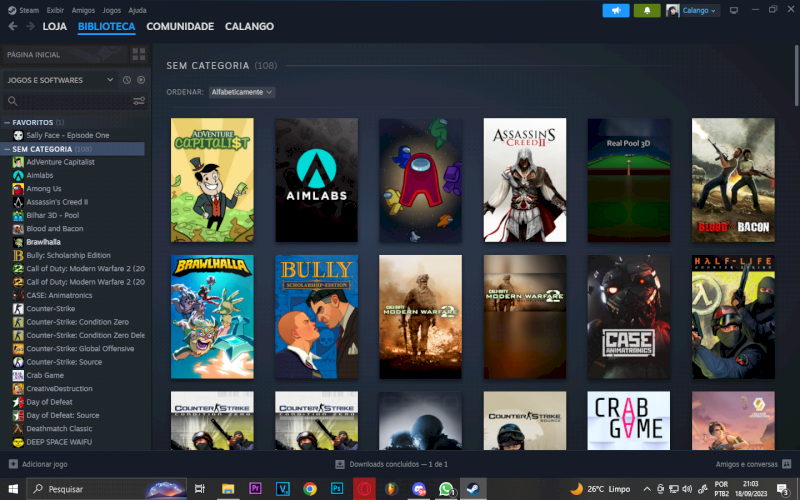
Task: Click the downloads icon at bottom bar
Action: tap(340, 464)
